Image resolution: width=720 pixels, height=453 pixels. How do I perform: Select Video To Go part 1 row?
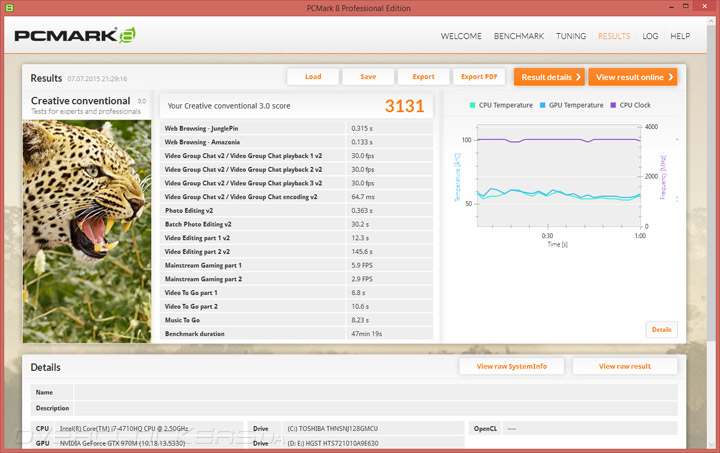296,292
